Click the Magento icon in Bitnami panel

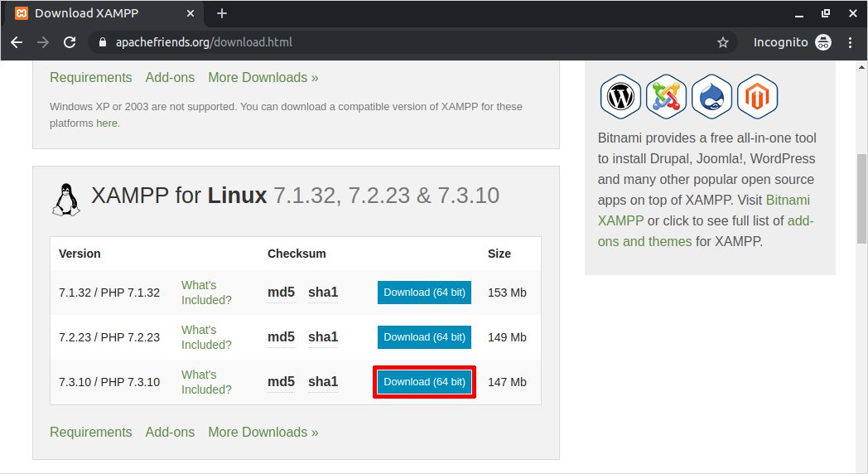pos(757,97)
